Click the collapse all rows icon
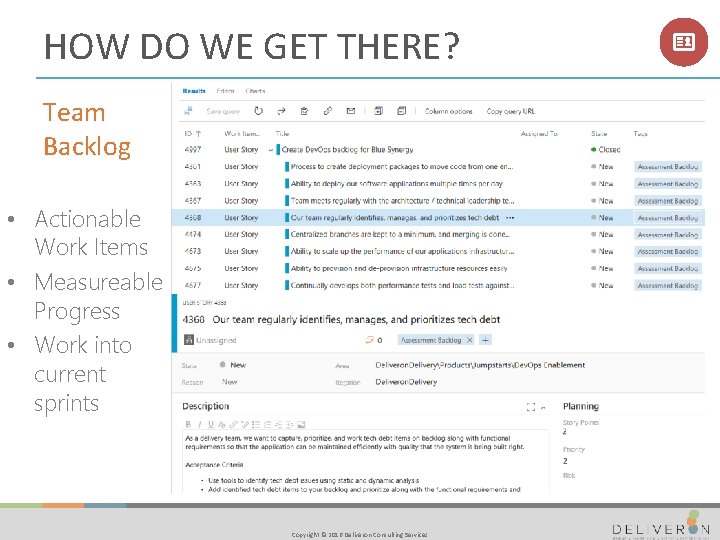 click(x=402, y=111)
